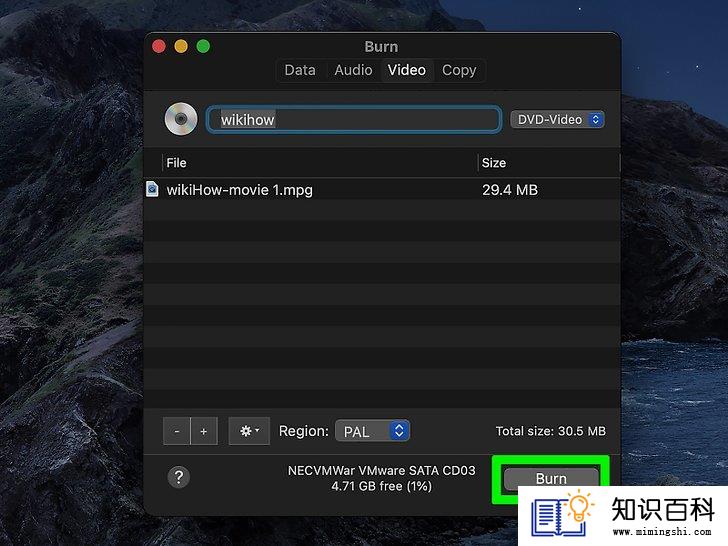Switch to the Data tab
This screenshot has height=546, width=728.
pos(300,70)
